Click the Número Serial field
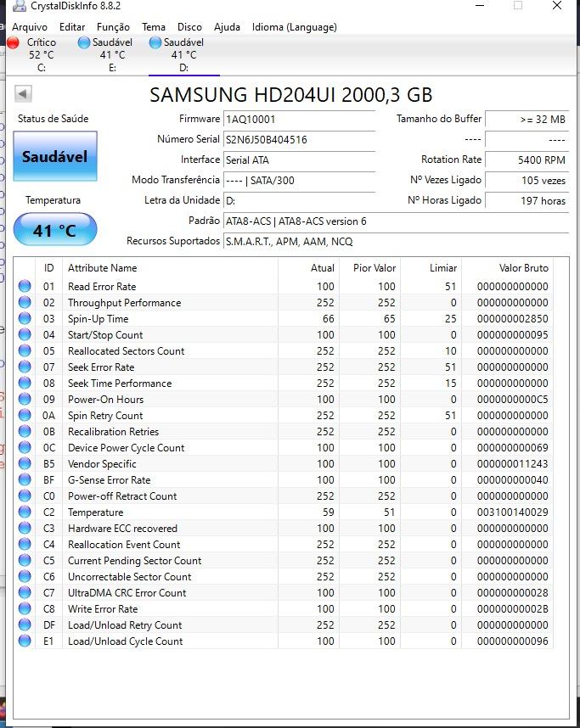Viewport: 580px width, 728px height. (299, 139)
